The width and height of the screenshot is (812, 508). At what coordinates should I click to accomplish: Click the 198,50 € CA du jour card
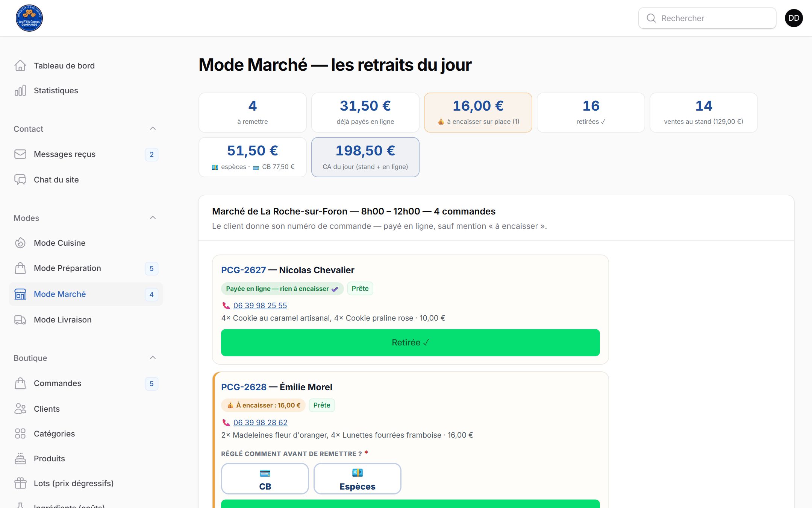tap(365, 157)
